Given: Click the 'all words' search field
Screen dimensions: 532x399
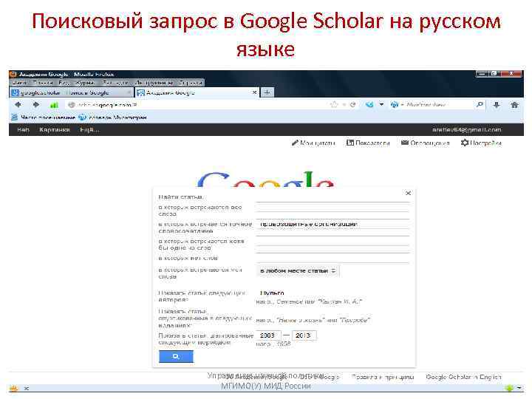Looking at the screenshot, I should pos(332,208).
